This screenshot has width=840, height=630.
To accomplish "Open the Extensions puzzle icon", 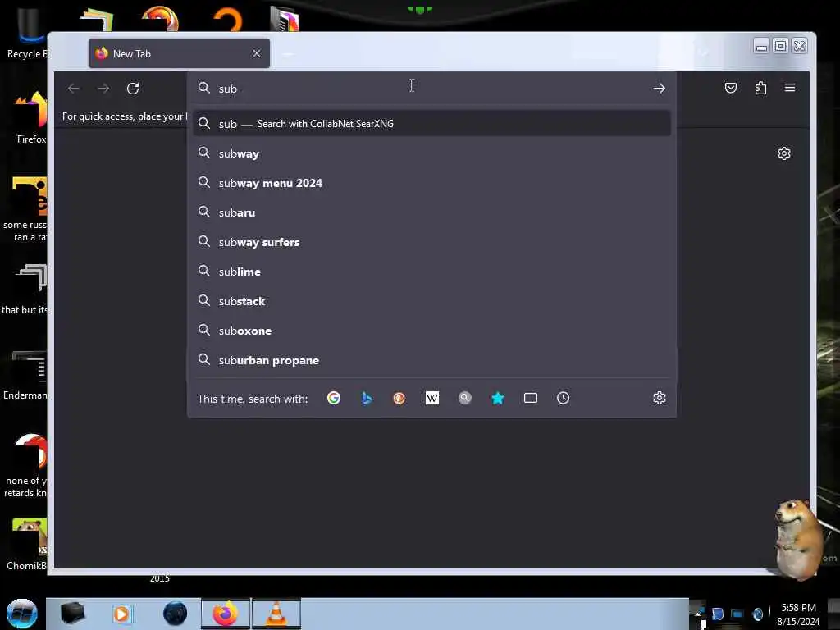I will 760,88.
